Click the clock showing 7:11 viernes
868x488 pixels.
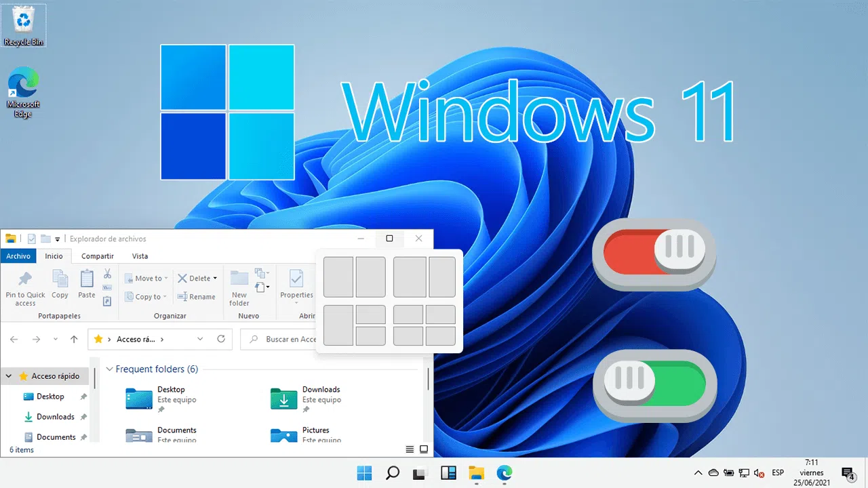[x=812, y=472]
